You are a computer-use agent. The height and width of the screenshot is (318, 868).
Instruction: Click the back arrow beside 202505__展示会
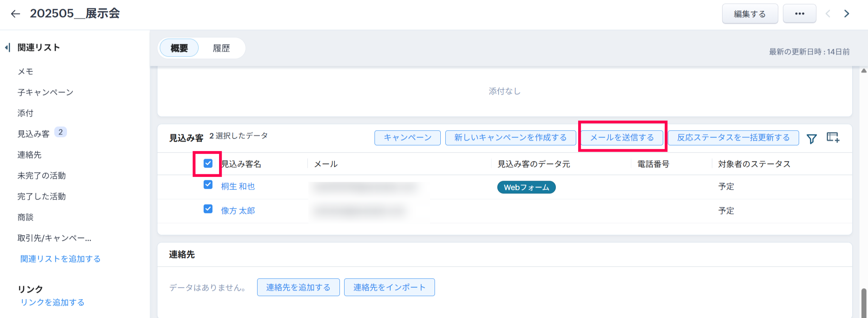[x=15, y=14]
